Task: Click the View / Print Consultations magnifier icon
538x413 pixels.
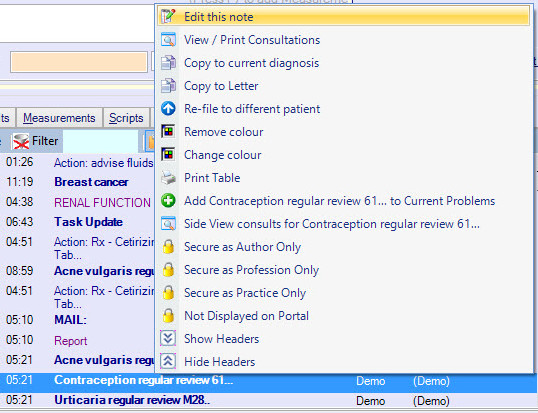Action: [x=168, y=40]
